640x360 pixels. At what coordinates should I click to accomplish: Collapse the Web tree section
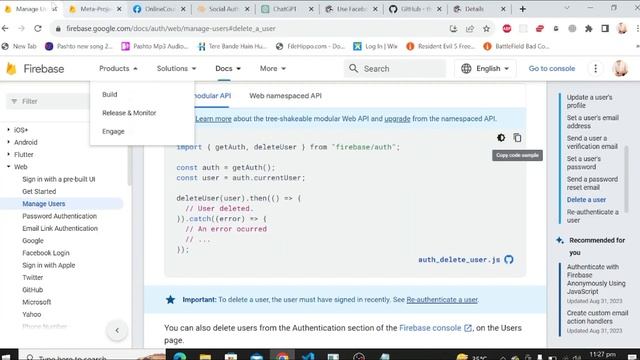pos(9,167)
